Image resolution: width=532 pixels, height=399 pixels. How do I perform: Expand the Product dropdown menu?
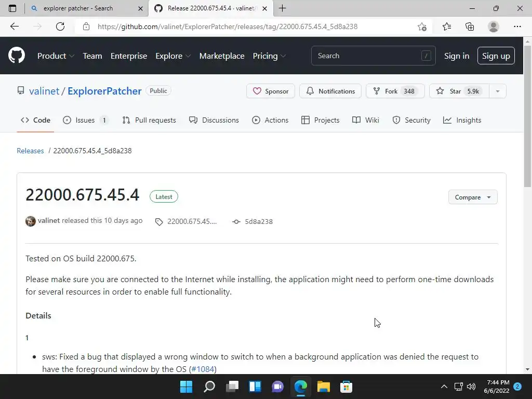tap(56, 56)
